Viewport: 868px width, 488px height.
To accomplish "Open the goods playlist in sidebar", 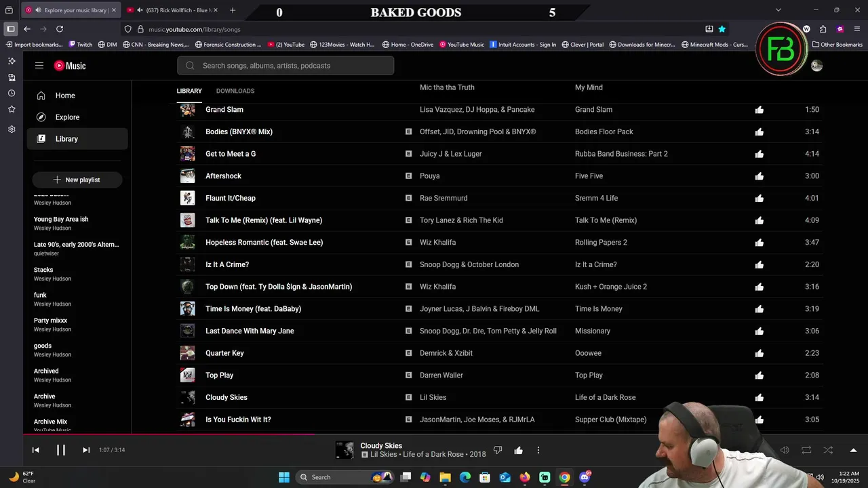I will coord(43,346).
